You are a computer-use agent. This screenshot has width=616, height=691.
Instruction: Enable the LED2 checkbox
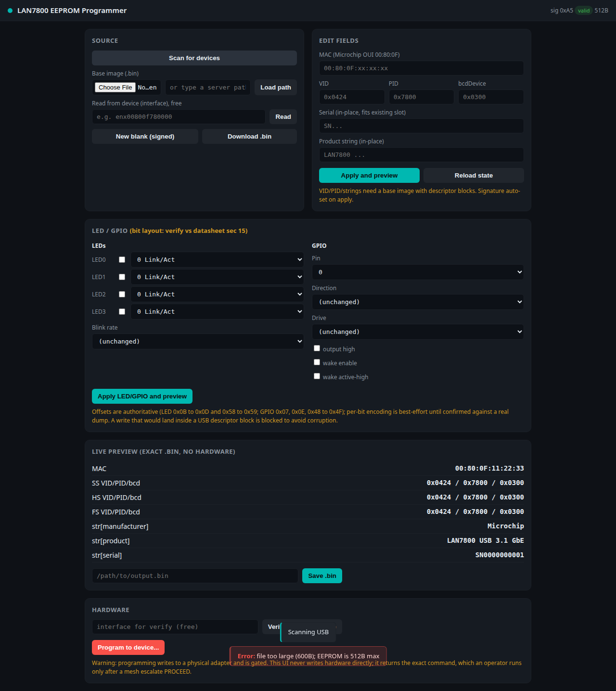coord(122,294)
